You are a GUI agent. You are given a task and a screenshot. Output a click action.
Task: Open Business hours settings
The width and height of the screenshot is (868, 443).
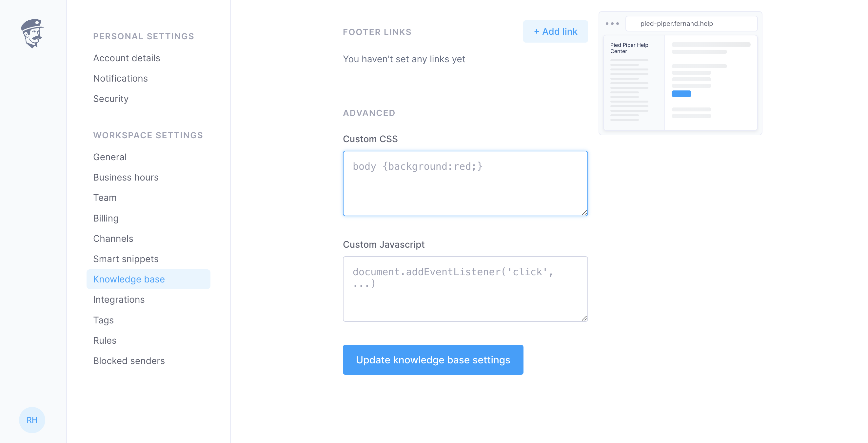tap(125, 177)
